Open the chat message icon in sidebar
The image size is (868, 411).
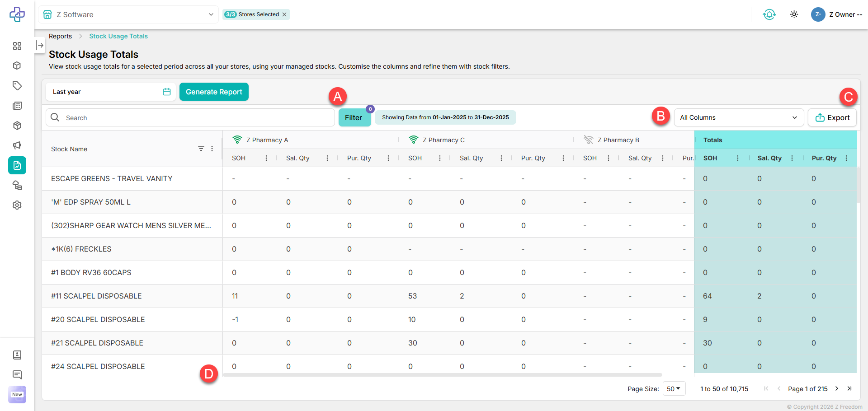[17, 374]
